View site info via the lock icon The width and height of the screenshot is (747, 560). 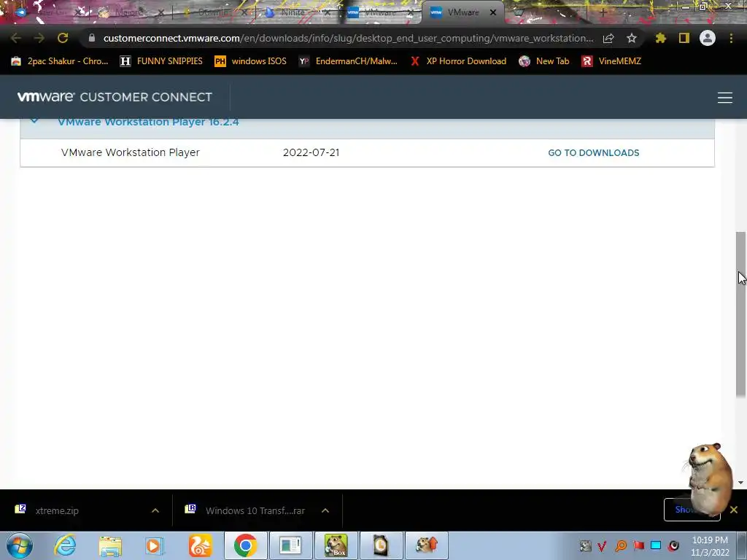[x=92, y=38]
